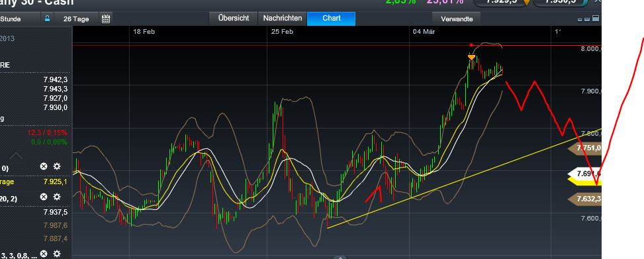The image size is (644, 259).
Task: Collapse the panel with the upward chevron
Action: pos(16,156)
